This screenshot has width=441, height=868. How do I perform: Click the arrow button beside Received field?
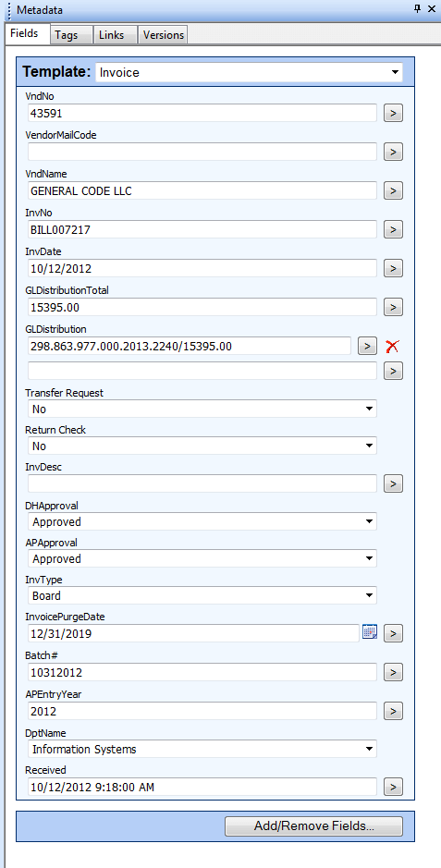pos(393,786)
